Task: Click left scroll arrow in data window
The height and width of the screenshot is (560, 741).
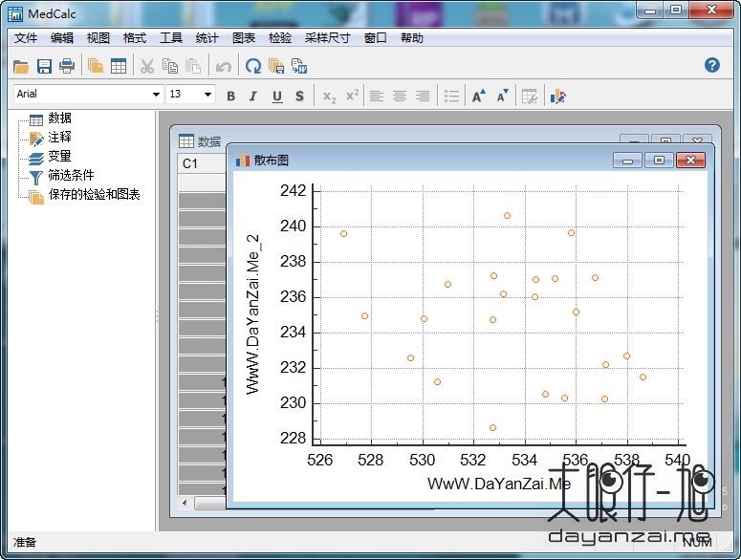Action: tap(185, 503)
